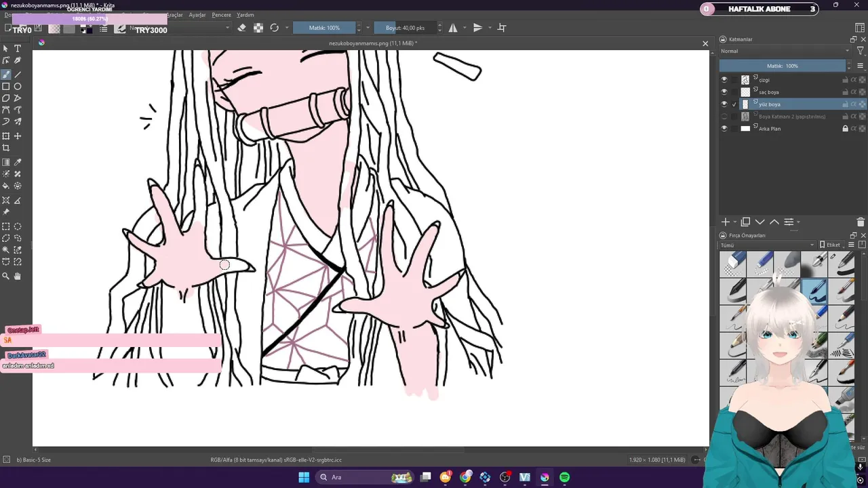
Task: Select the Color Sampler eyedropper tool
Action: pos(18,163)
